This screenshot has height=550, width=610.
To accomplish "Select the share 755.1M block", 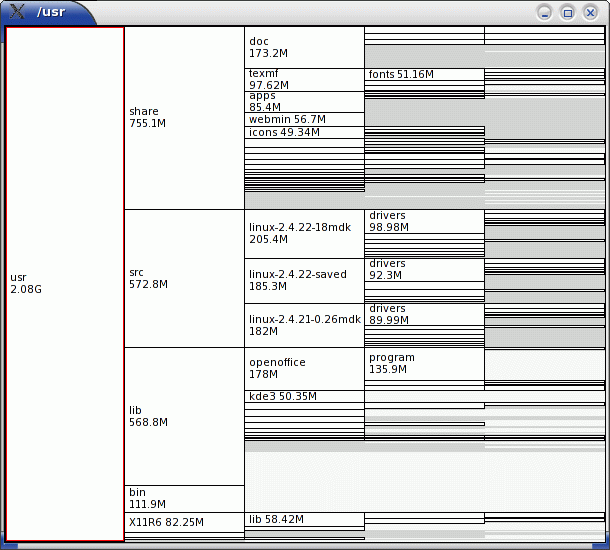I will click(184, 118).
